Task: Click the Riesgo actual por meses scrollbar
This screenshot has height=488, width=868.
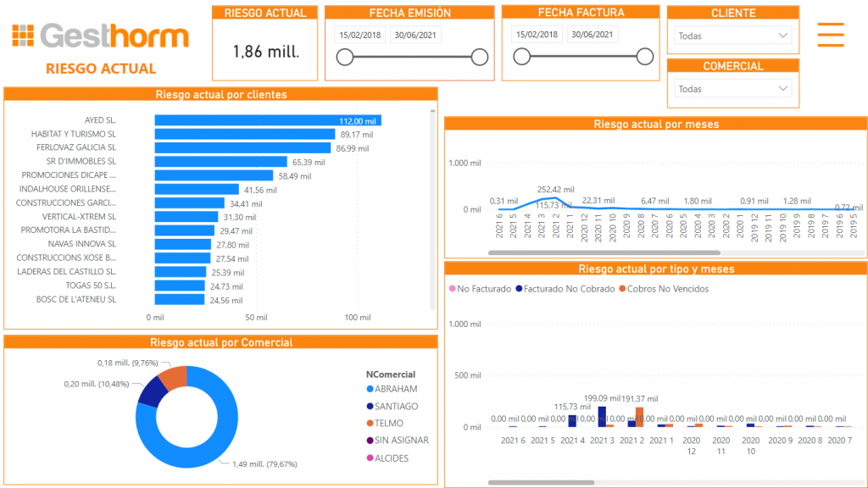Action: pos(604,252)
